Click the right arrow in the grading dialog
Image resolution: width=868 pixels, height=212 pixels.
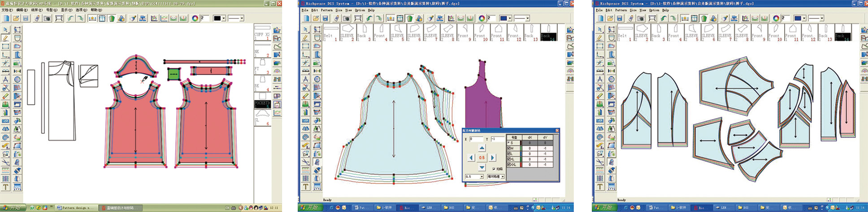[492, 158]
